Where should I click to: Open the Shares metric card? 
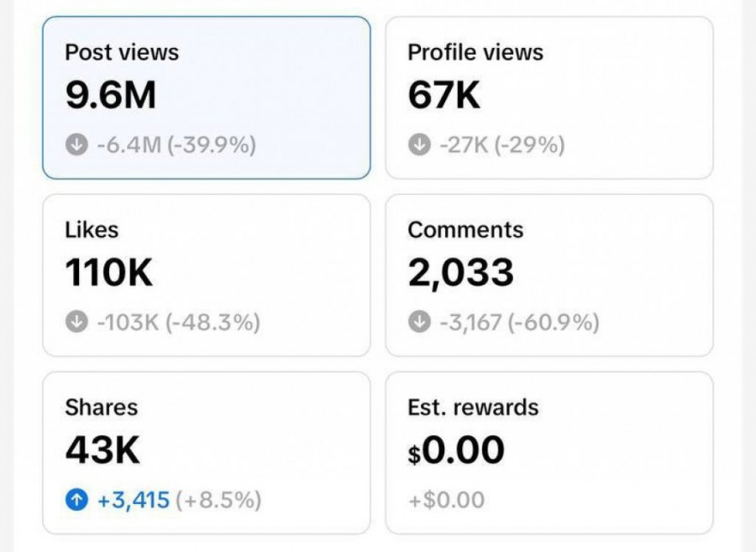click(206, 453)
